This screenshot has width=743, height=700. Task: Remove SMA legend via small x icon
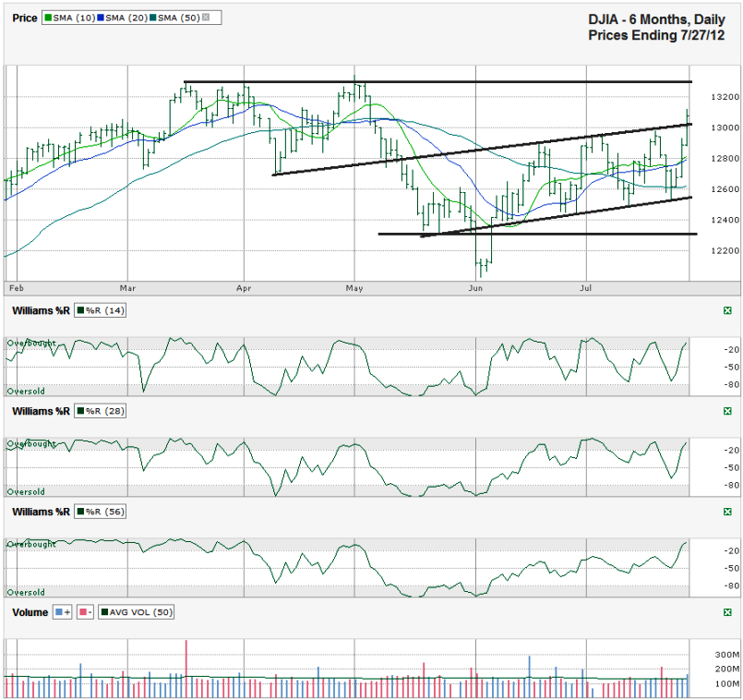point(206,18)
